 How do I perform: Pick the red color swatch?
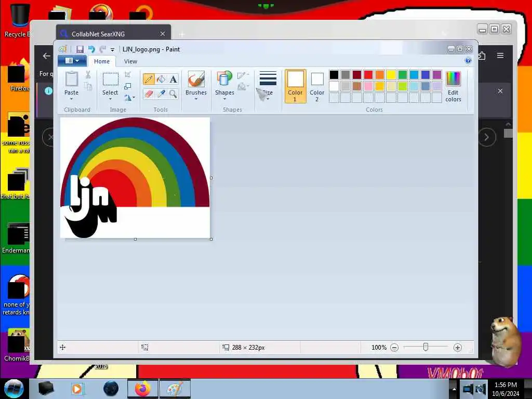368,75
